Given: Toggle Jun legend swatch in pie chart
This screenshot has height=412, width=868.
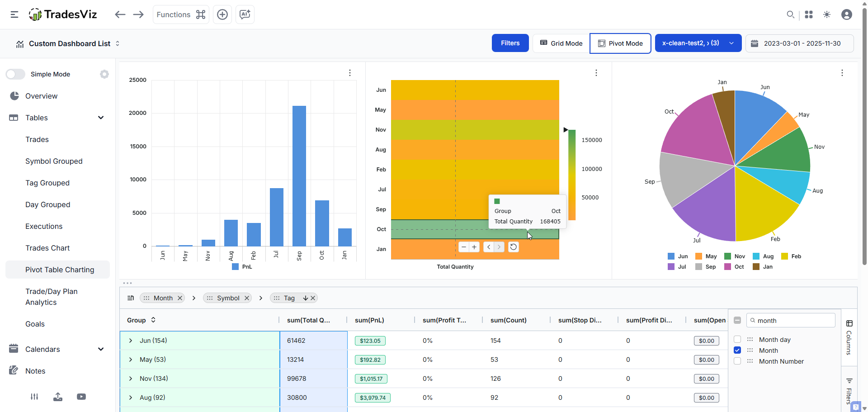Looking at the screenshot, I should point(671,256).
